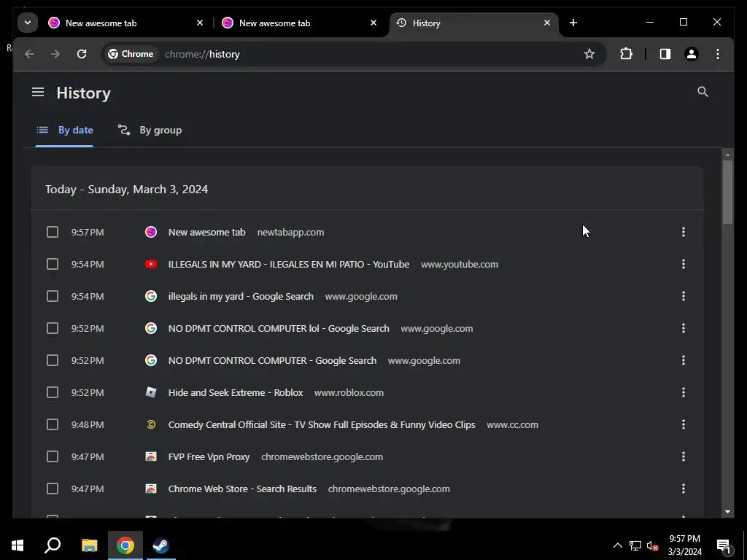Open actions menu for New awesome tab entry
The height and width of the screenshot is (560, 747).
683,232
